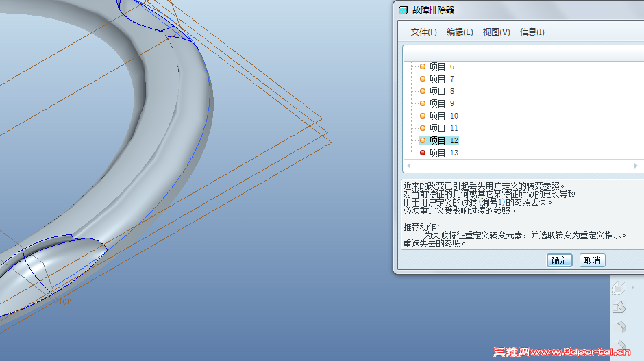Click the grayed sweep tool icon below extrude
The image size is (644, 361).
[619, 307]
